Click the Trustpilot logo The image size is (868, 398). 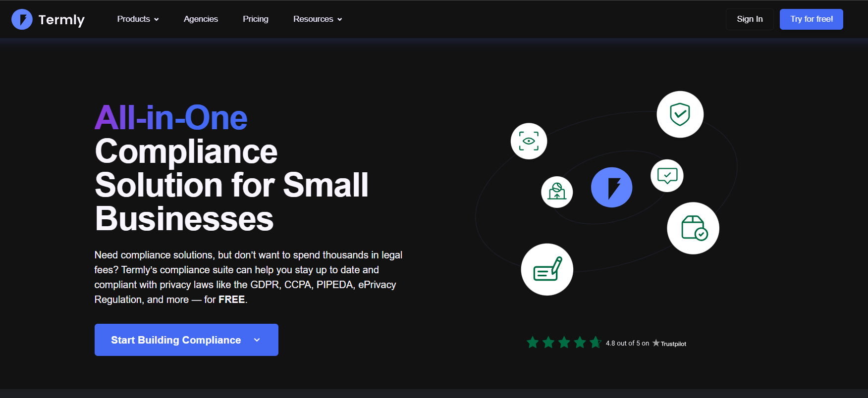point(669,343)
